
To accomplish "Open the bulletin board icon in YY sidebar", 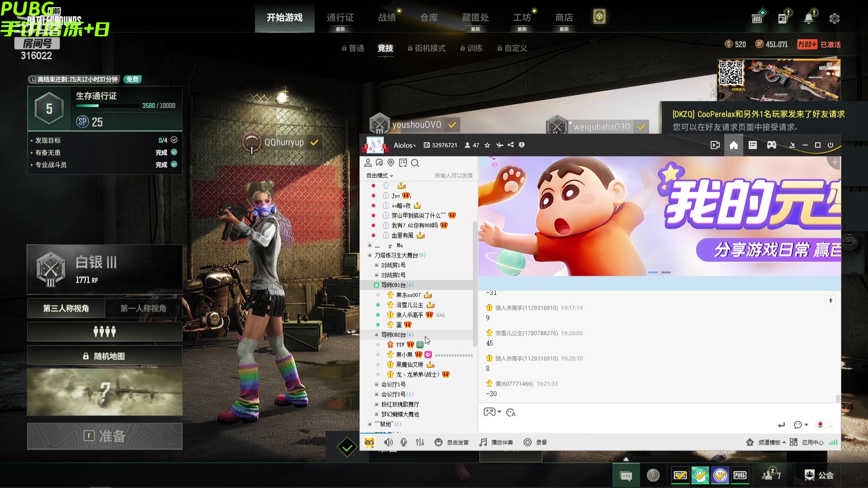I will (x=403, y=163).
